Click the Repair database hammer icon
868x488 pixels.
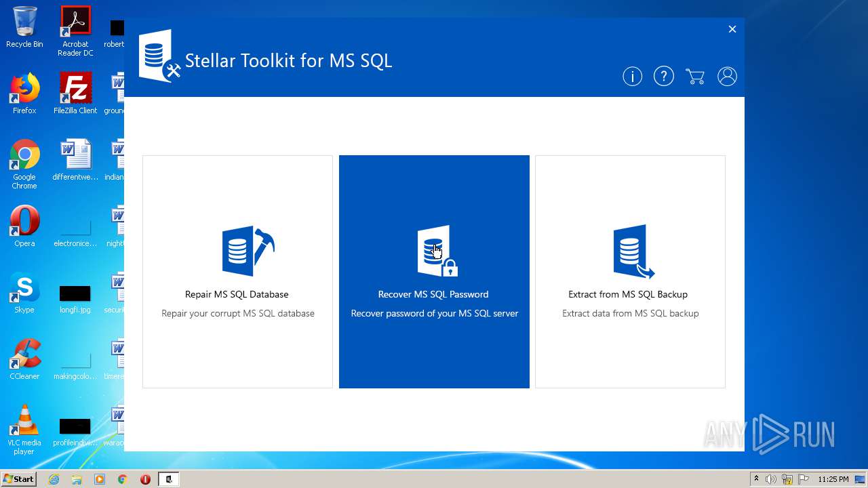click(248, 251)
